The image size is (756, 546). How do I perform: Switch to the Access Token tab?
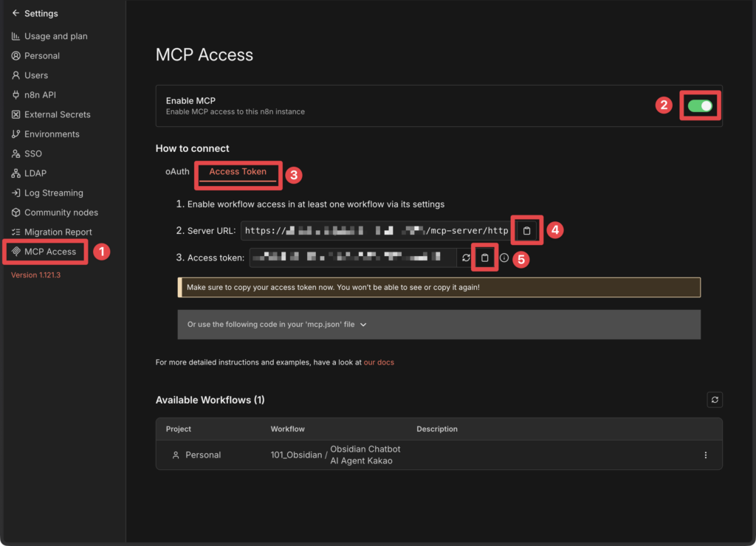tap(237, 170)
